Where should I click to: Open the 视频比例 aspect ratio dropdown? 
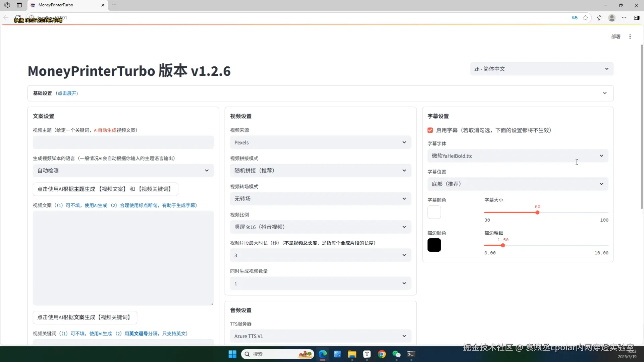320,227
